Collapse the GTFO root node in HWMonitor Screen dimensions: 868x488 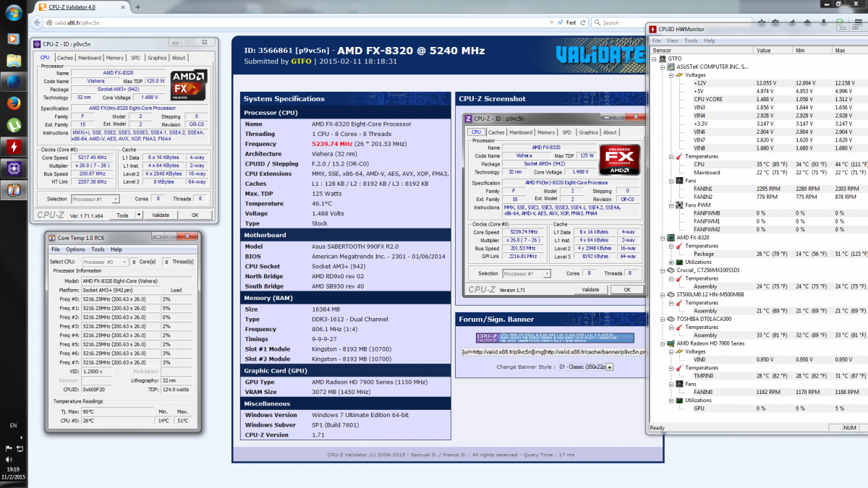point(655,59)
